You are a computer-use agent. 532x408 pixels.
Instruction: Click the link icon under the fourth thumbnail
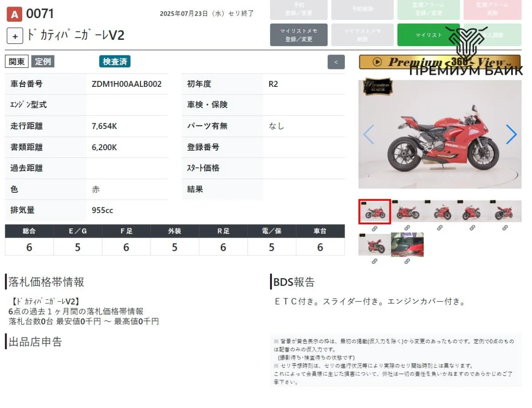click(x=473, y=228)
